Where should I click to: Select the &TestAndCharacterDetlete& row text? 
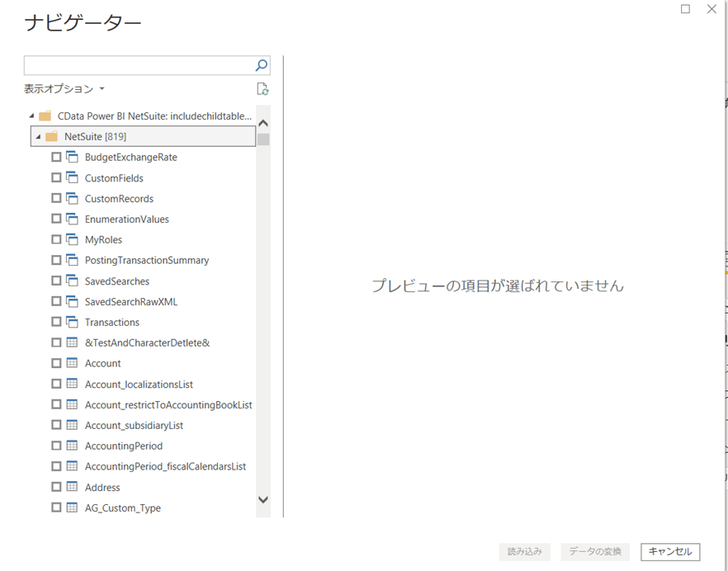tap(147, 342)
